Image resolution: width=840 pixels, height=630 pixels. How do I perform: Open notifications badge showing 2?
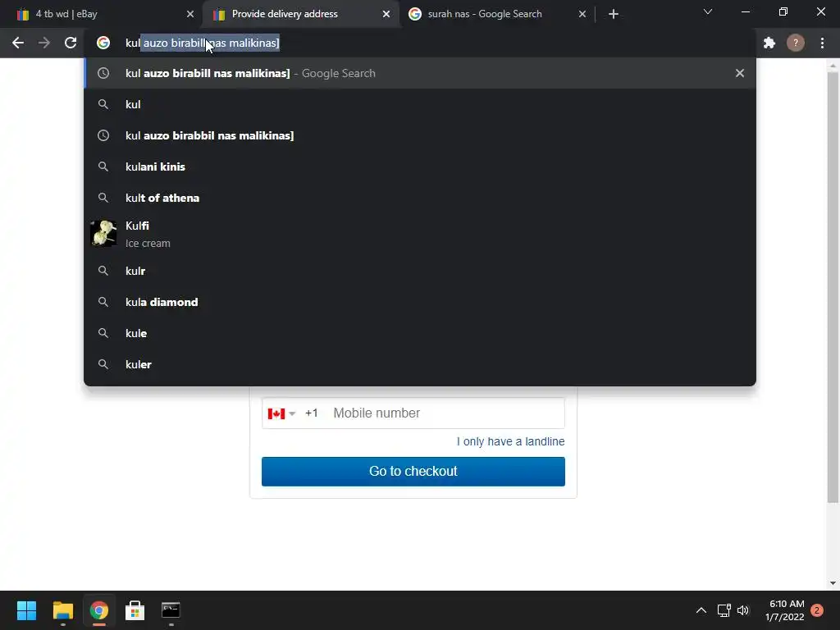(816, 610)
